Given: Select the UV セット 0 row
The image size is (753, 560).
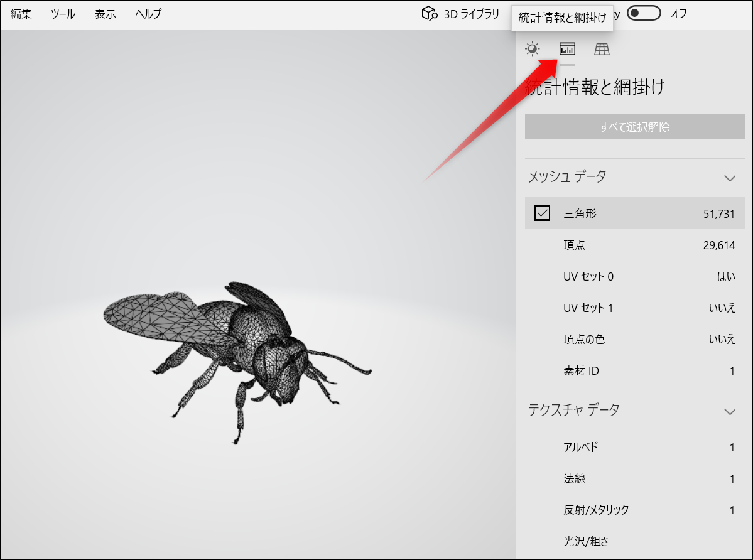Looking at the screenshot, I should [x=634, y=276].
